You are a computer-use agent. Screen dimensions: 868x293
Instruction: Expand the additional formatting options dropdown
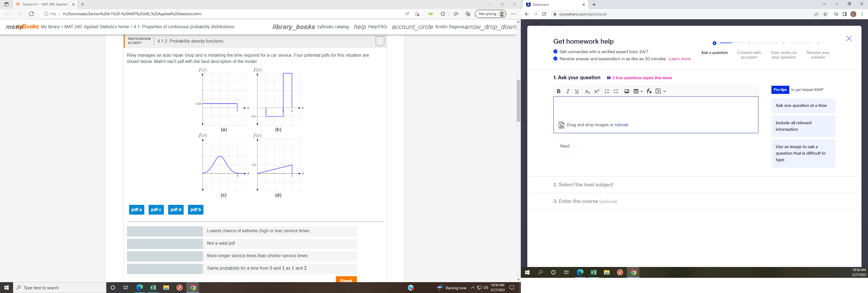pos(664,91)
